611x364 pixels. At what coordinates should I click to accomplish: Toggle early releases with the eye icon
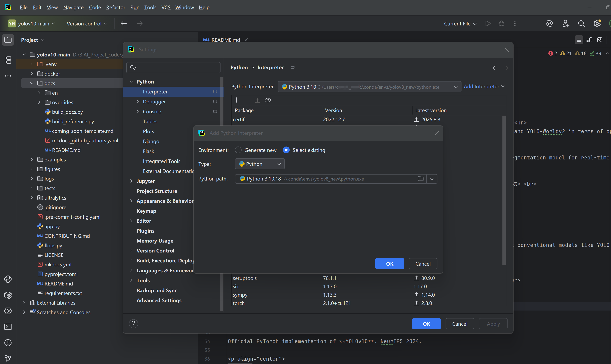[268, 100]
